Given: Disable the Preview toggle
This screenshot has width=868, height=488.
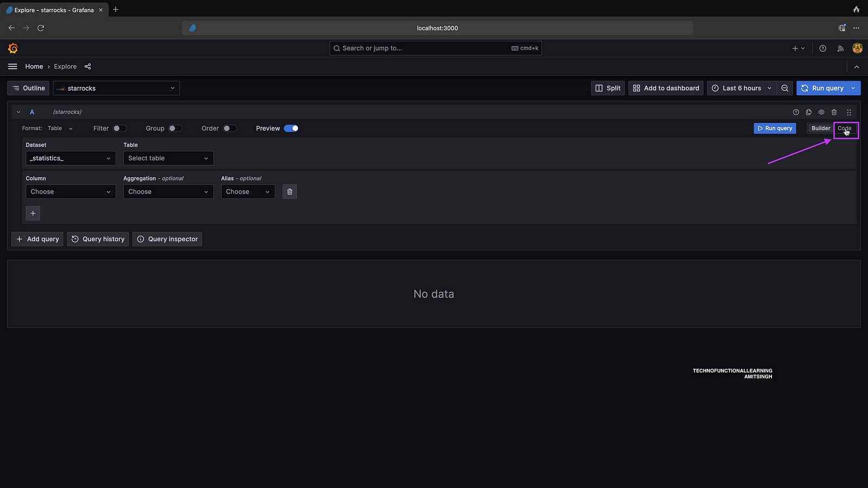Looking at the screenshot, I should coord(291,129).
